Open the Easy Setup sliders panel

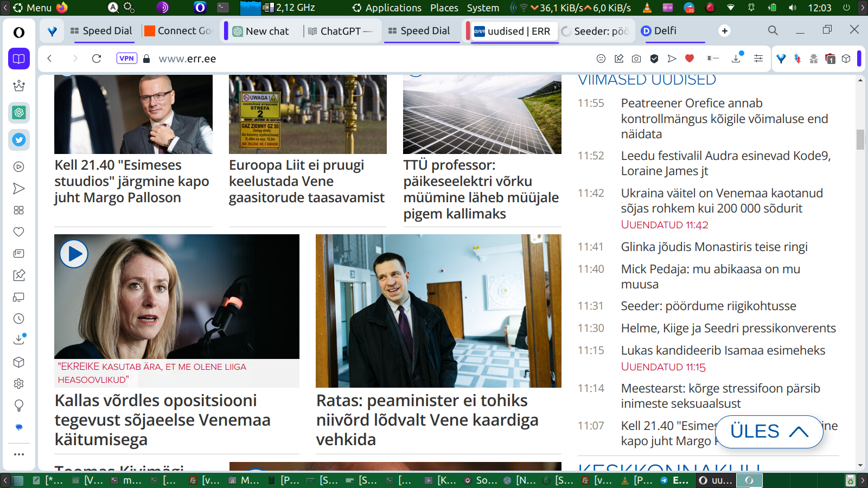pos(758,59)
